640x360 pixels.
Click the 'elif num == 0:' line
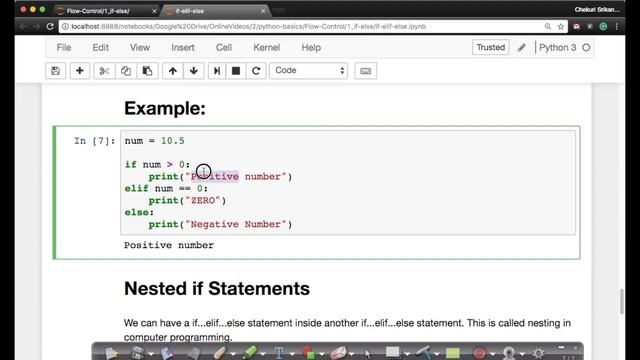[x=166, y=189]
